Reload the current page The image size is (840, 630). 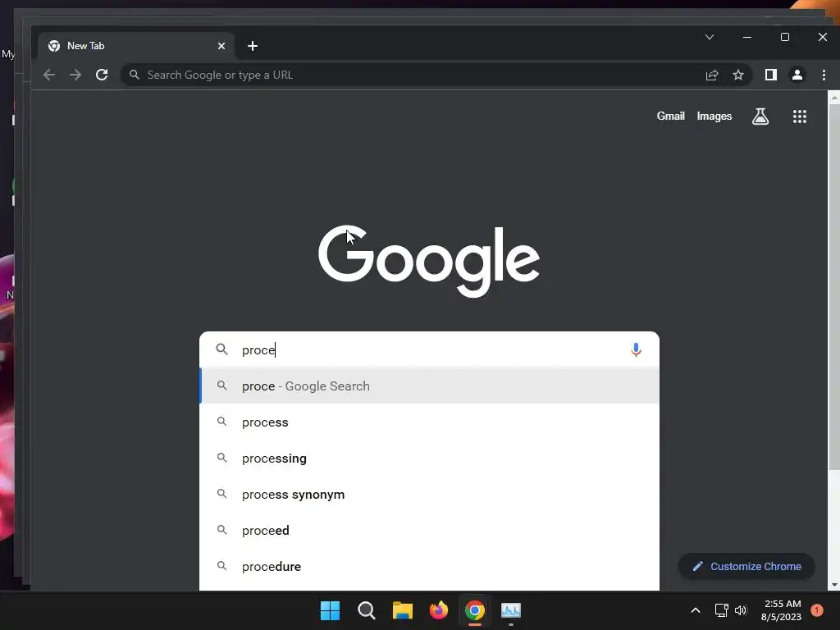(102, 75)
